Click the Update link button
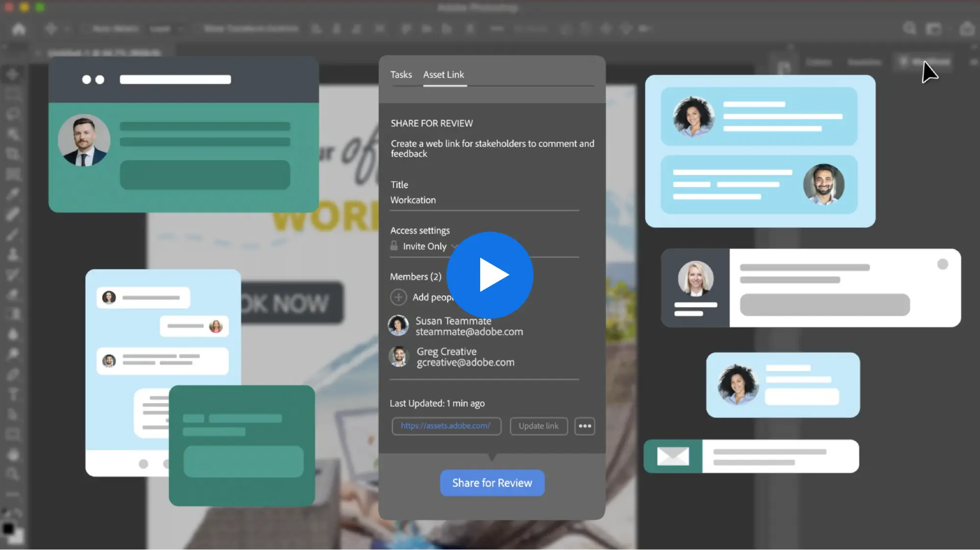The width and height of the screenshot is (980, 550). click(539, 426)
